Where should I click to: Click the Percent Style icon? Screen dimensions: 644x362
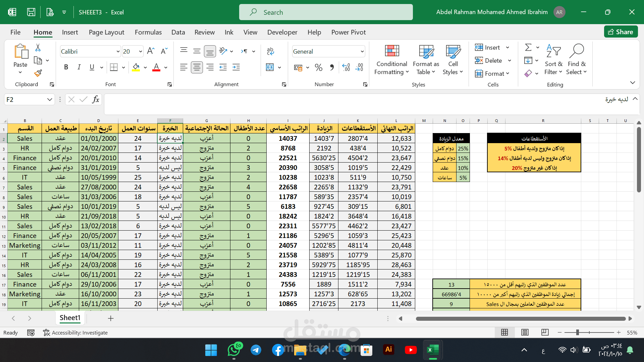tap(318, 67)
